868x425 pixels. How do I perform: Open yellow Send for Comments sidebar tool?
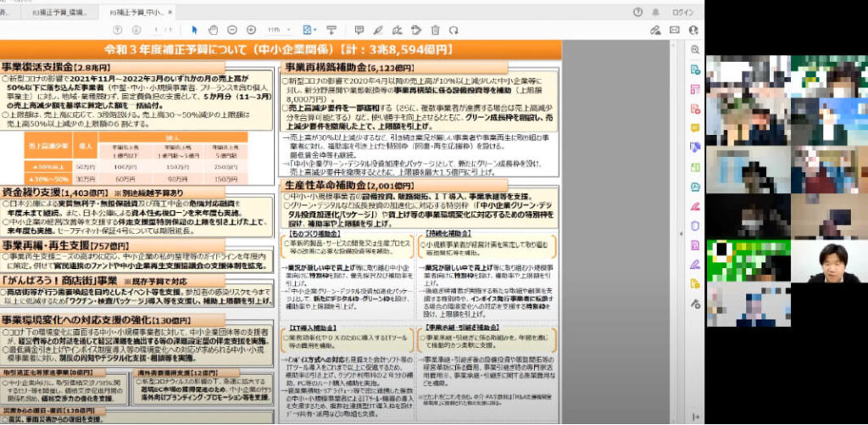coord(695,283)
